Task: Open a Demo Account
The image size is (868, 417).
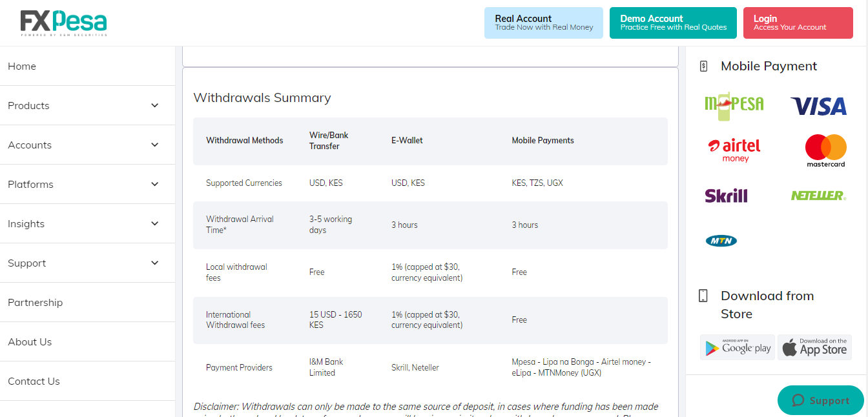Action: click(x=673, y=23)
